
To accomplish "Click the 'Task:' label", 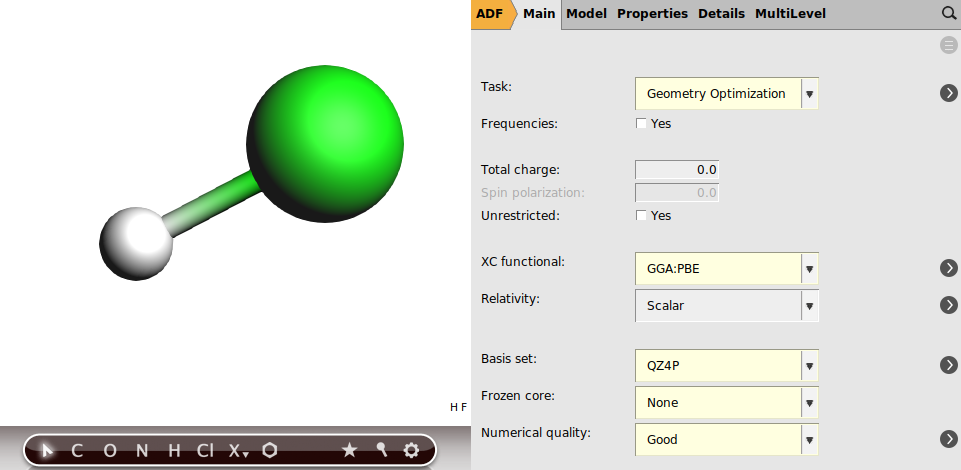I will point(496,86).
